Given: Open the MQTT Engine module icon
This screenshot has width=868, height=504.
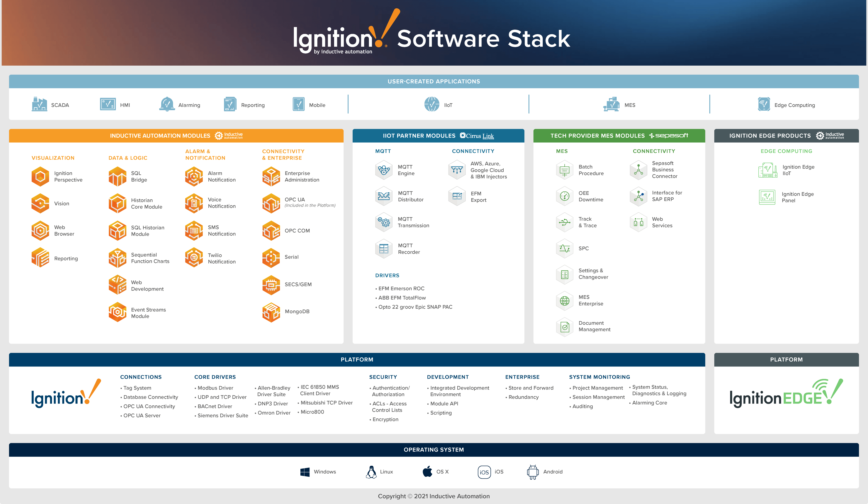Looking at the screenshot, I should pyautogui.click(x=384, y=170).
